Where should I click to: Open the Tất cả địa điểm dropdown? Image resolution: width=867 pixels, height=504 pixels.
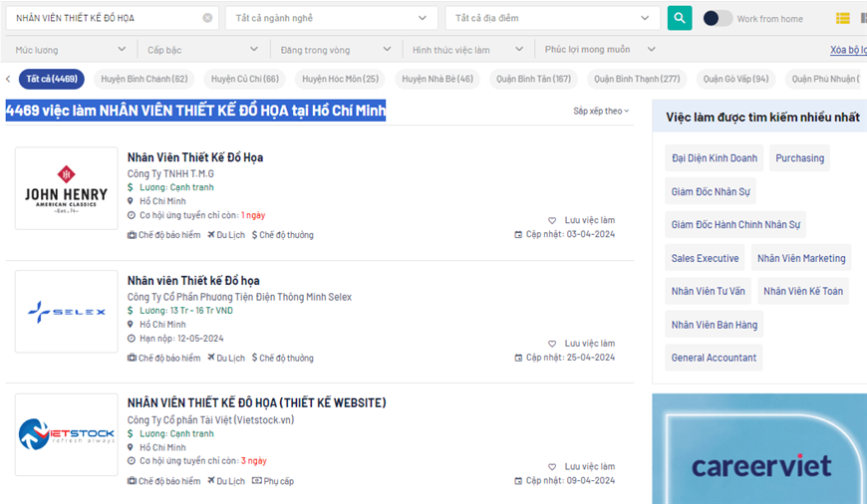point(553,18)
